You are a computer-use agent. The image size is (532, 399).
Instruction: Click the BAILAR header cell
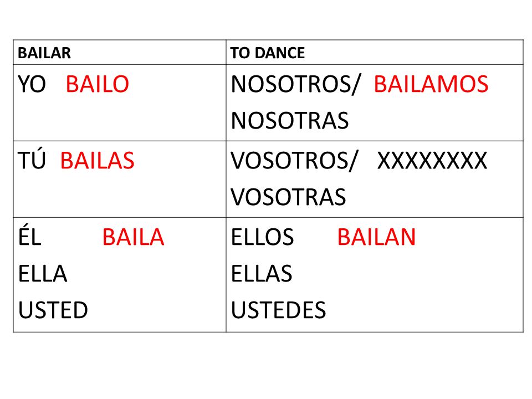(120, 52)
